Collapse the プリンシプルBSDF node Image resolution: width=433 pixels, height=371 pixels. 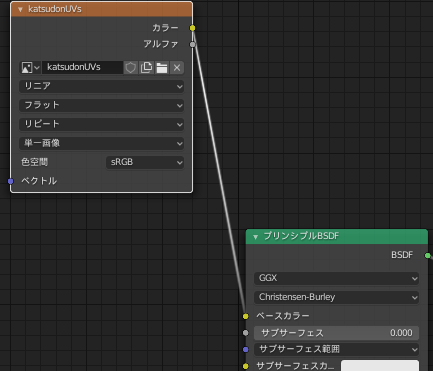point(255,237)
